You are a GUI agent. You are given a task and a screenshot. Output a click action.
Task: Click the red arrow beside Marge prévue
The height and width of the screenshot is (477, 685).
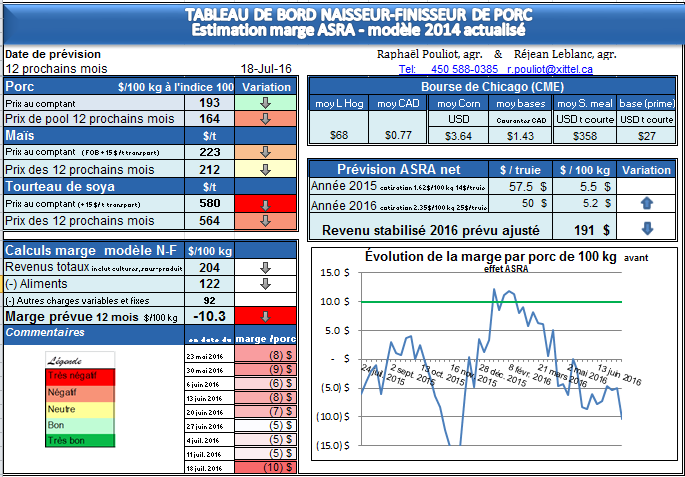266,317
